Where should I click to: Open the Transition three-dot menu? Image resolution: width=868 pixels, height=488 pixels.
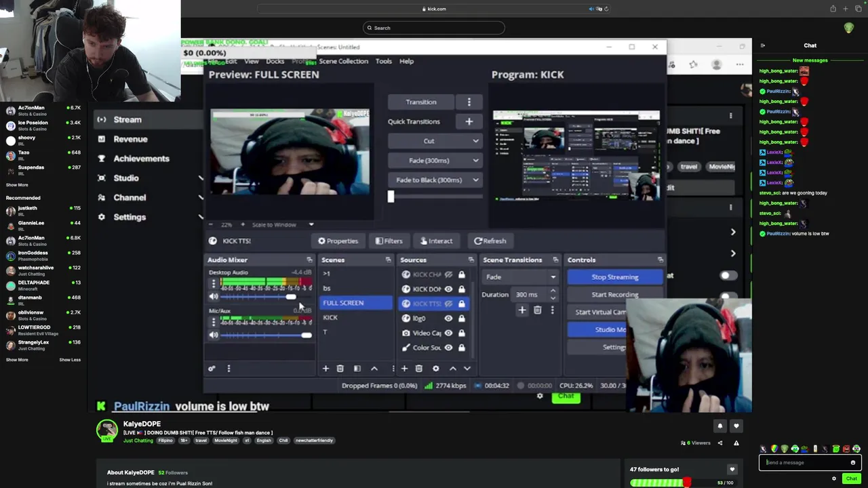point(469,102)
